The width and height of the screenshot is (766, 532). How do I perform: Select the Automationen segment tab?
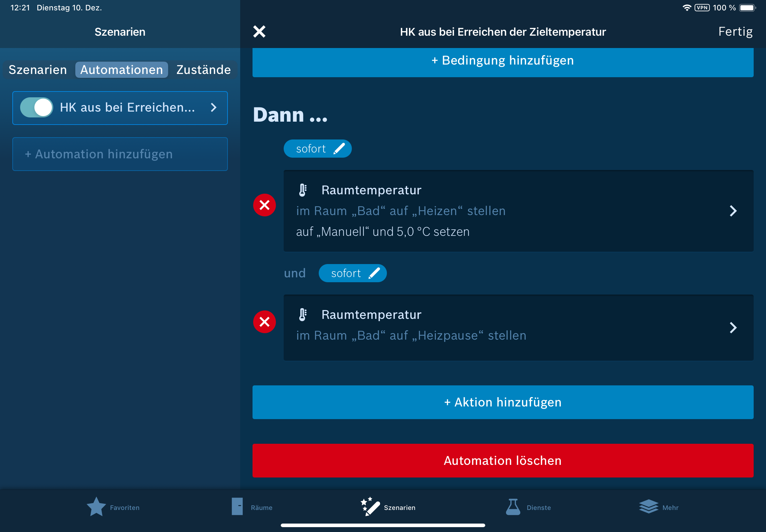pyautogui.click(x=121, y=70)
